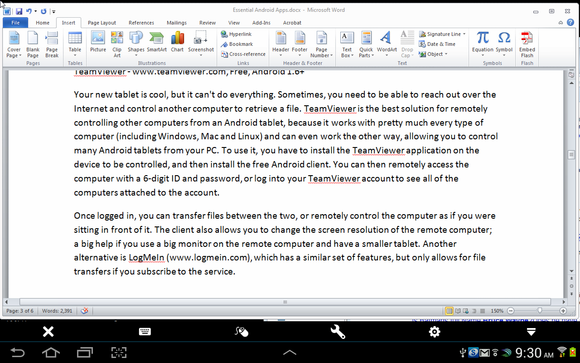Insert a Symbol
The image size is (580, 363).
(x=504, y=44)
